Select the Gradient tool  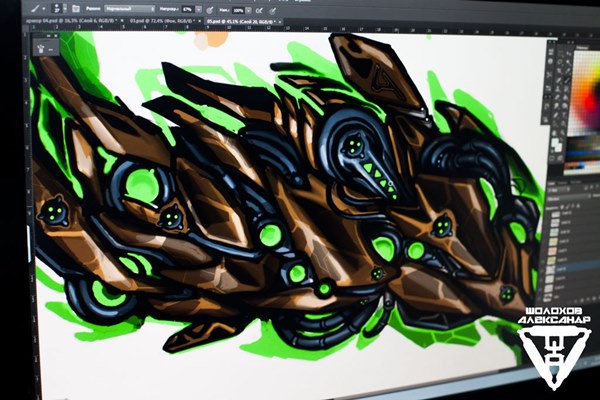[566, 97]
